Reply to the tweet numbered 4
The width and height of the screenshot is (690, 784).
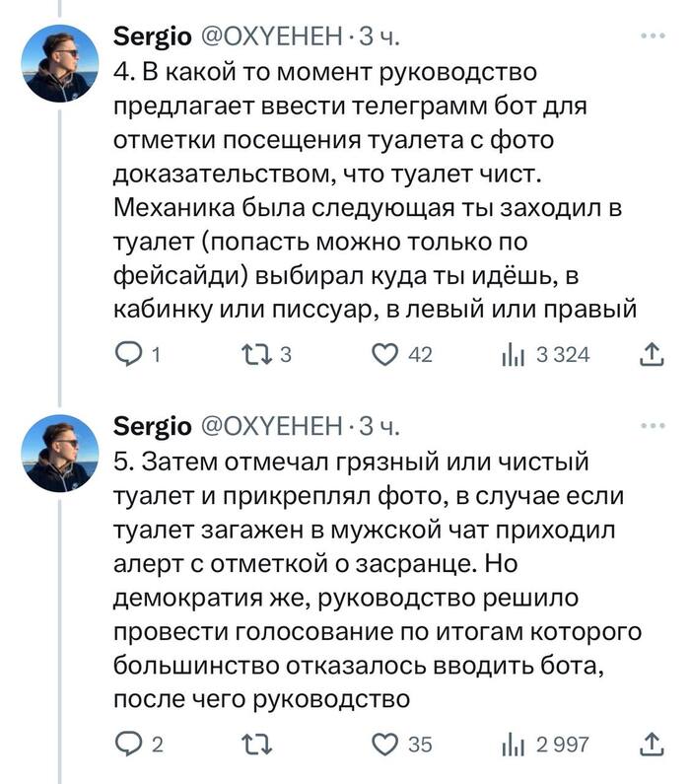129,354
